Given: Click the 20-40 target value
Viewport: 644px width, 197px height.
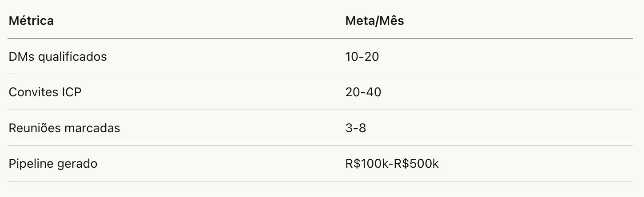Looking at the screenshot, I should point(363,92).
